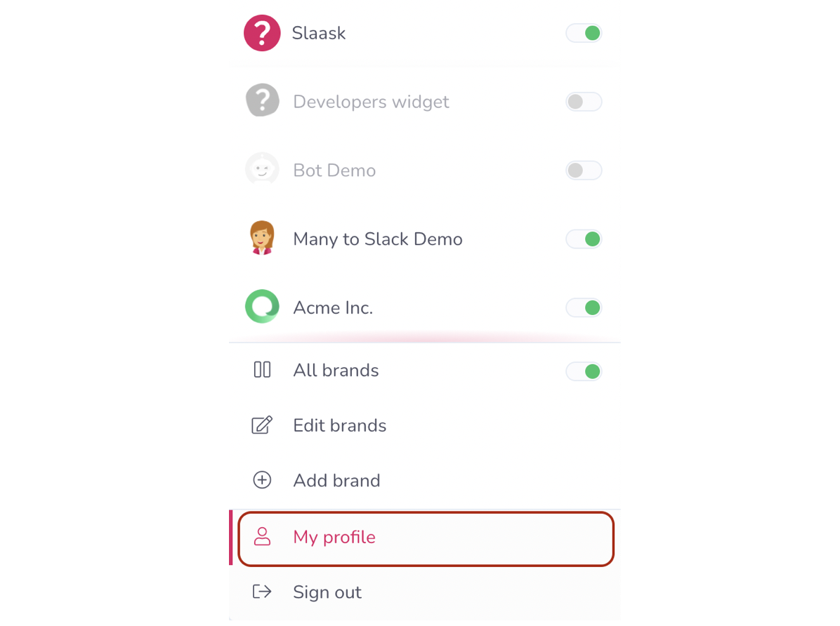Click the Edit brands pencil icon
840x626 pixels.
pyautogui.click(x=262, y=425)
